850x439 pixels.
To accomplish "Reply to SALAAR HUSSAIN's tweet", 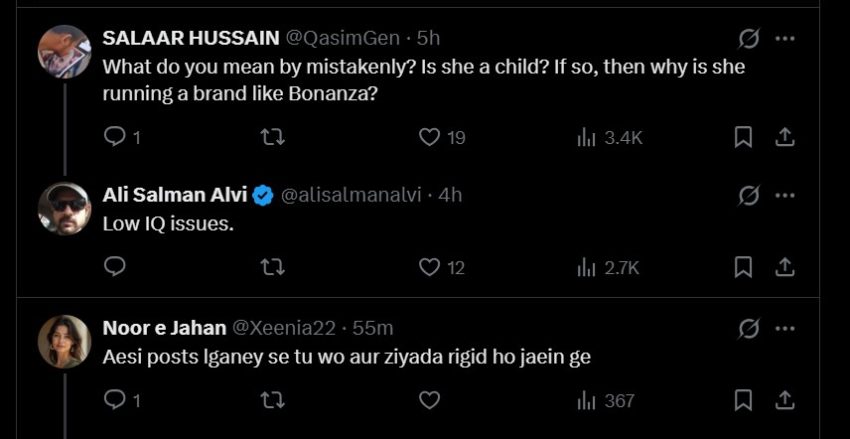I will (115, 137).
